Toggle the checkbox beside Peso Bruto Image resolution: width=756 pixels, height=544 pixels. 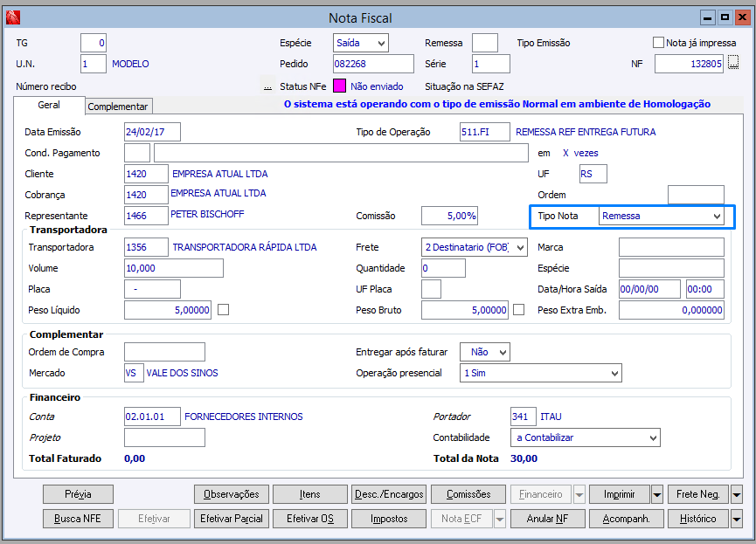coord(519,309)
